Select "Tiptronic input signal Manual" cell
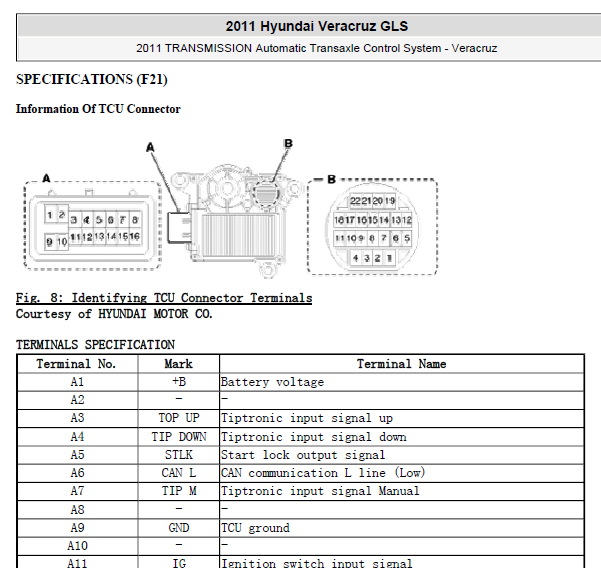601x568 pixels. 320,491
